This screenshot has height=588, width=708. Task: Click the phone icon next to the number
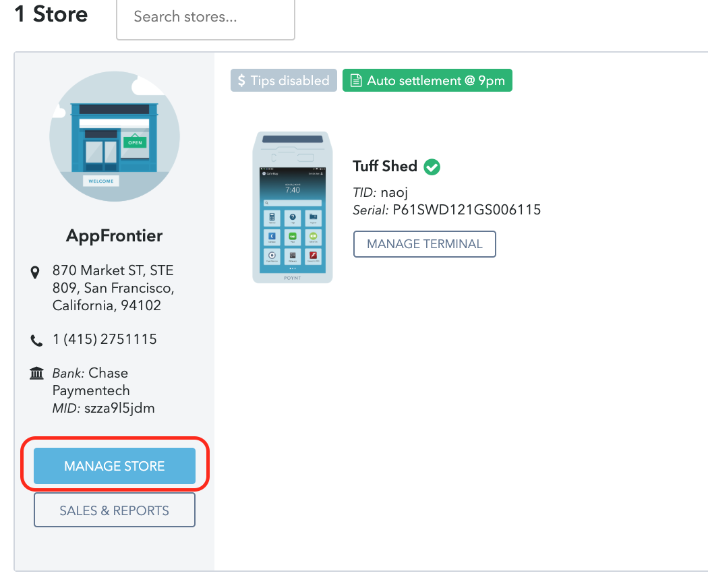(36, 341)
